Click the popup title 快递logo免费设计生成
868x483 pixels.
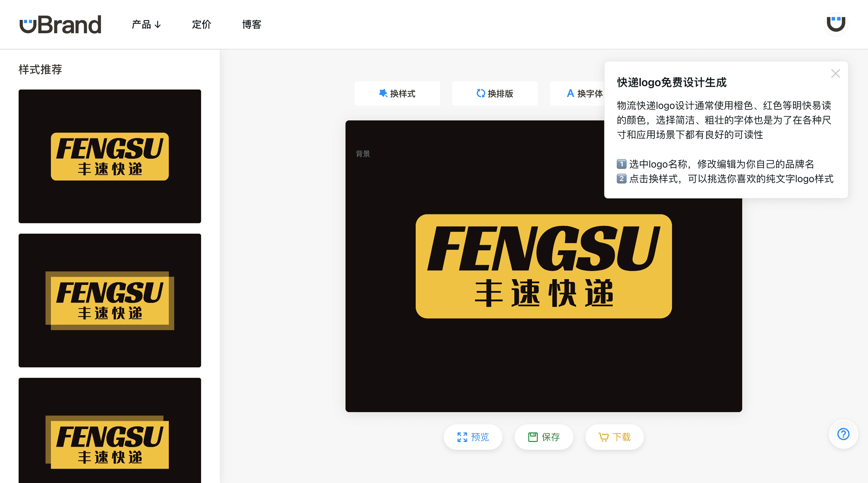click(672, 82)
